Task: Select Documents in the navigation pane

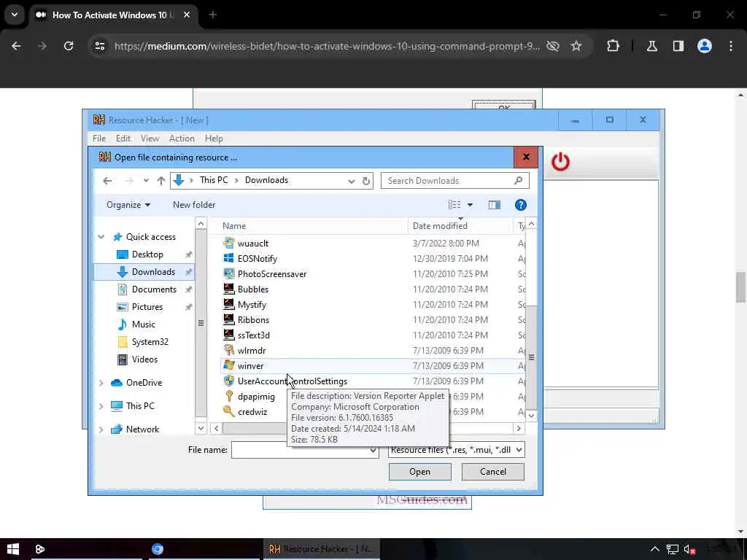Action: click(153, 289)
